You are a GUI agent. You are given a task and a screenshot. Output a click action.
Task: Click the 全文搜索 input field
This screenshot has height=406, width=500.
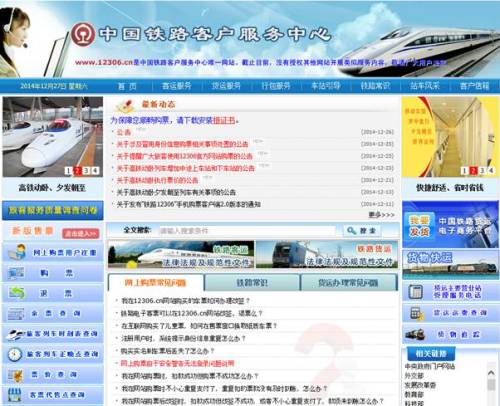tap(247, 231)
